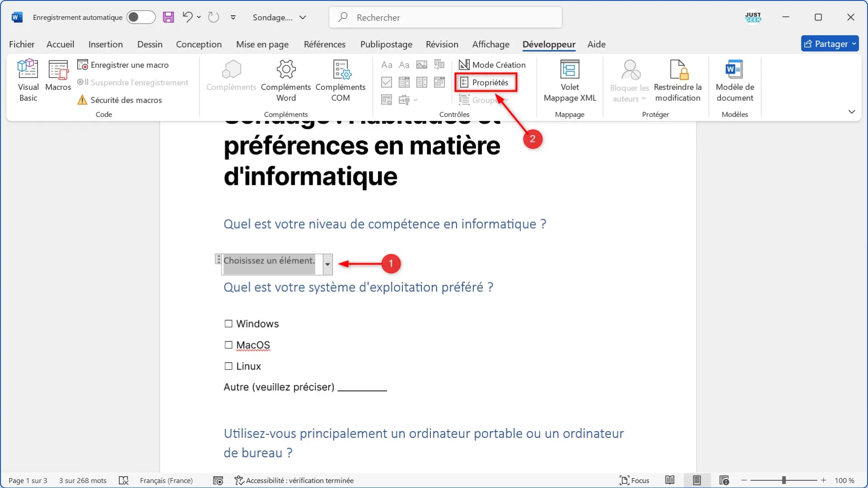Click macro recording status bar icon
Image resolution: width=868 pixels, height=488 pixels.
(218, 480)
